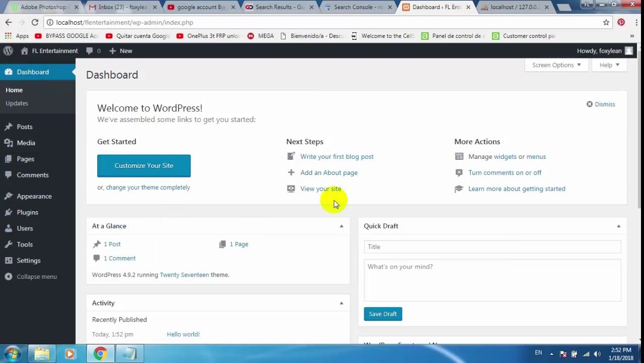Image resolution: width=644 pixels, height=363 pixels.
Task: Click the Pinterest extension icon
Action: point(621,23)
